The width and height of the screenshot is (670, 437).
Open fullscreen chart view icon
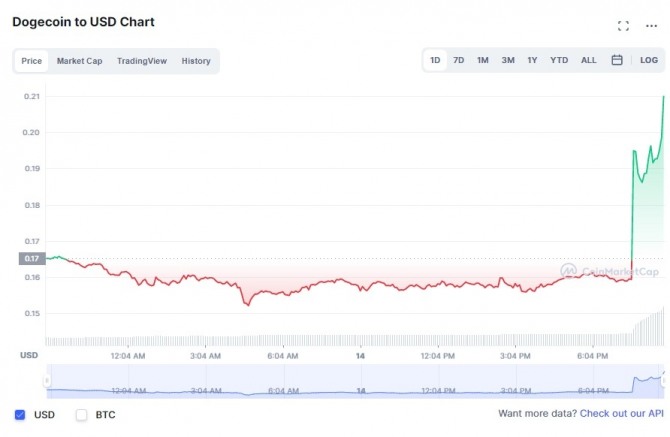pyautogui.click(x=624, y=26)
